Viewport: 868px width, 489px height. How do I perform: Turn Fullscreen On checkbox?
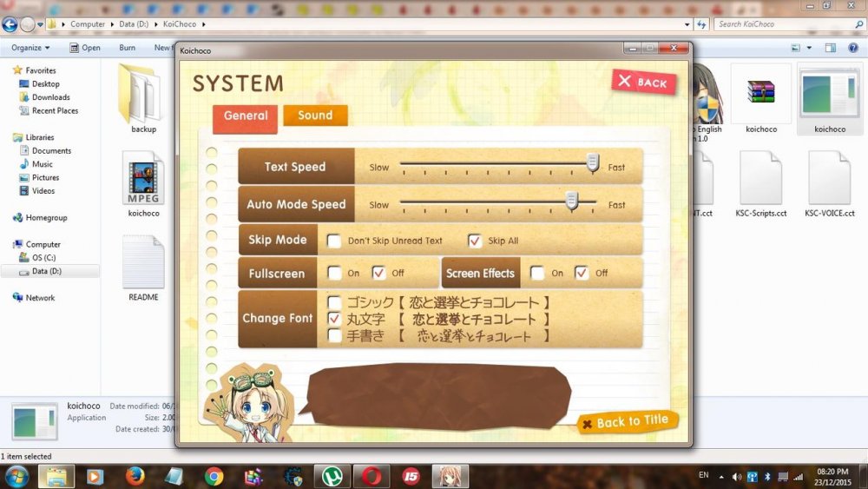[x=334, y=273]
